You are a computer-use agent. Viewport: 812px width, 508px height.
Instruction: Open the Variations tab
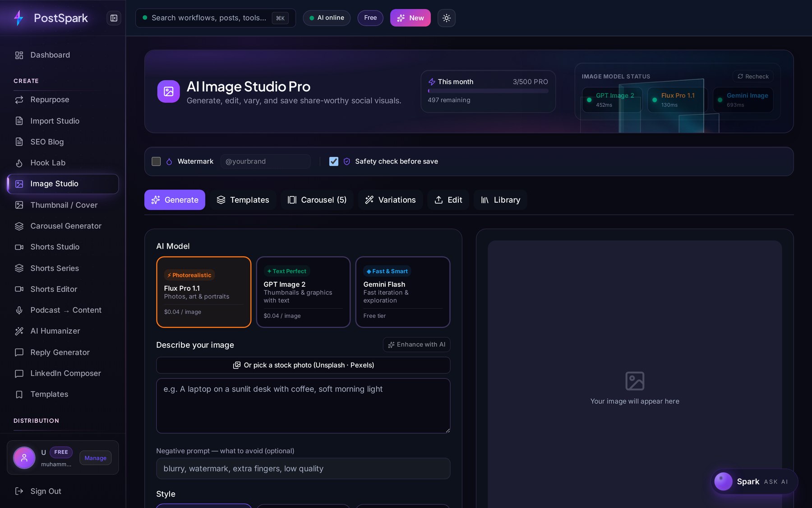390,200
